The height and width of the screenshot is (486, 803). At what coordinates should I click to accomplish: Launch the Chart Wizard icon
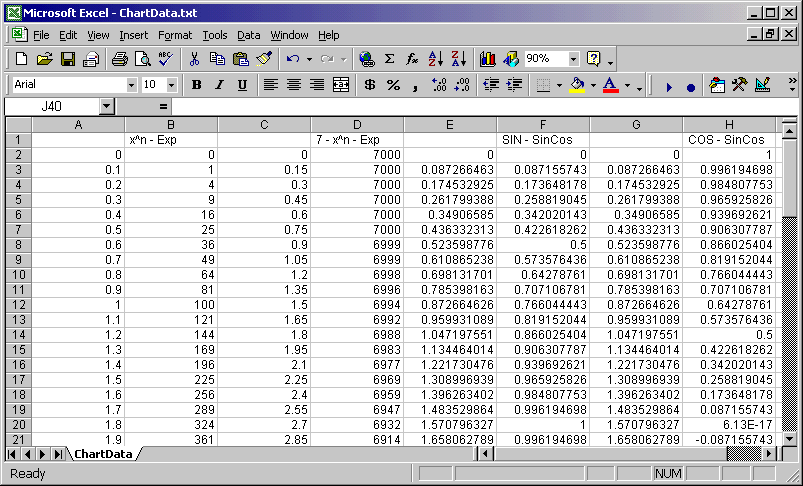[x=488, y=59]
